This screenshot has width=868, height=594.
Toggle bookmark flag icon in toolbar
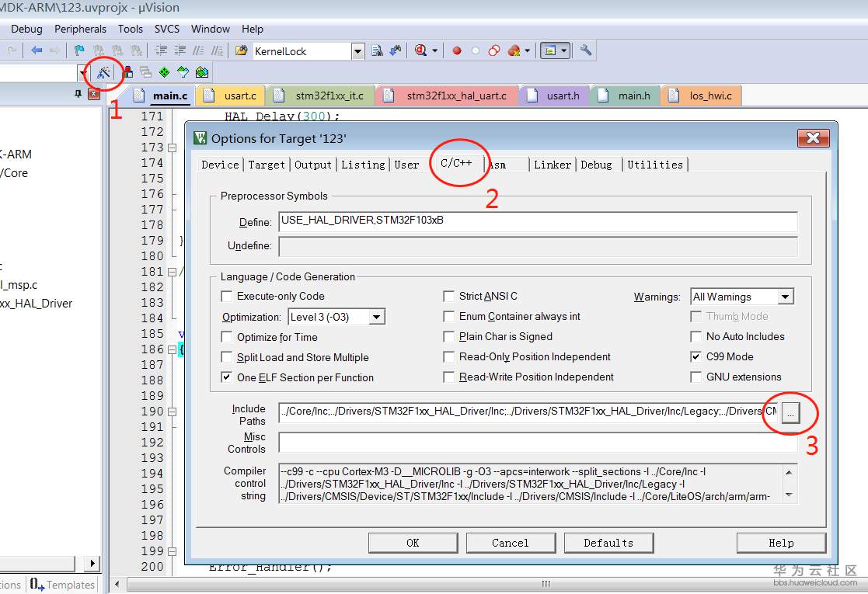(79, 51)
